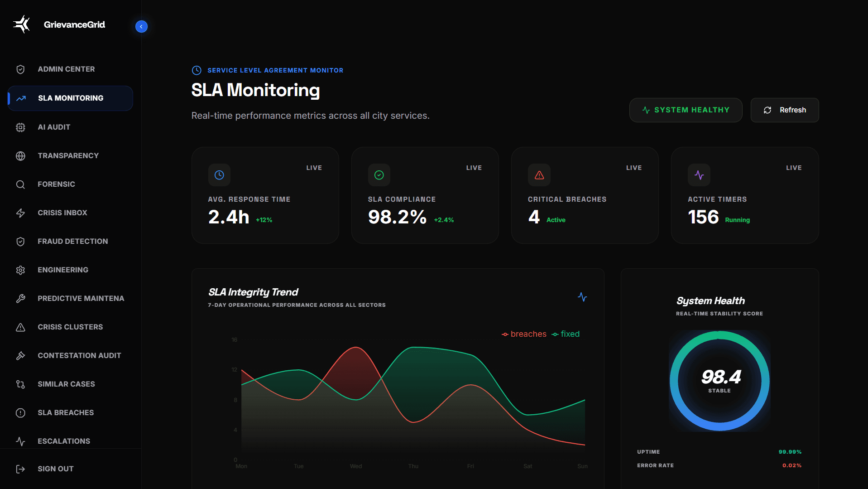Open the Transparency page
This screenshot has height=489, width=868.
pyautogui.click(x=70, y=156)
